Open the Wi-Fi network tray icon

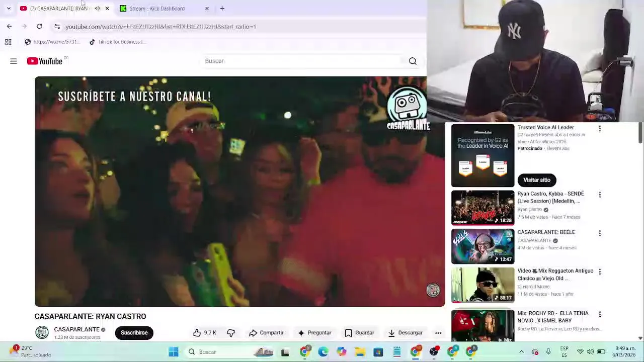(580, 351)
